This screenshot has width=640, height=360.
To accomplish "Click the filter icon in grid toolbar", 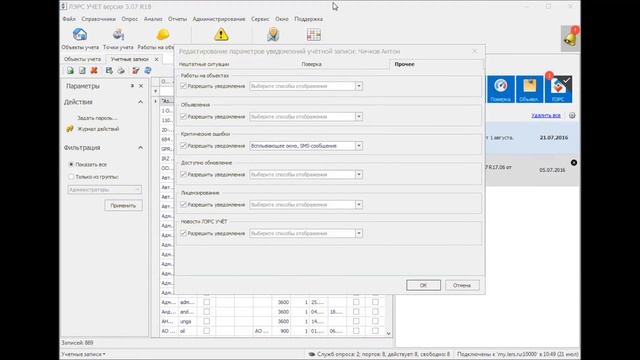I will [136, 71].
